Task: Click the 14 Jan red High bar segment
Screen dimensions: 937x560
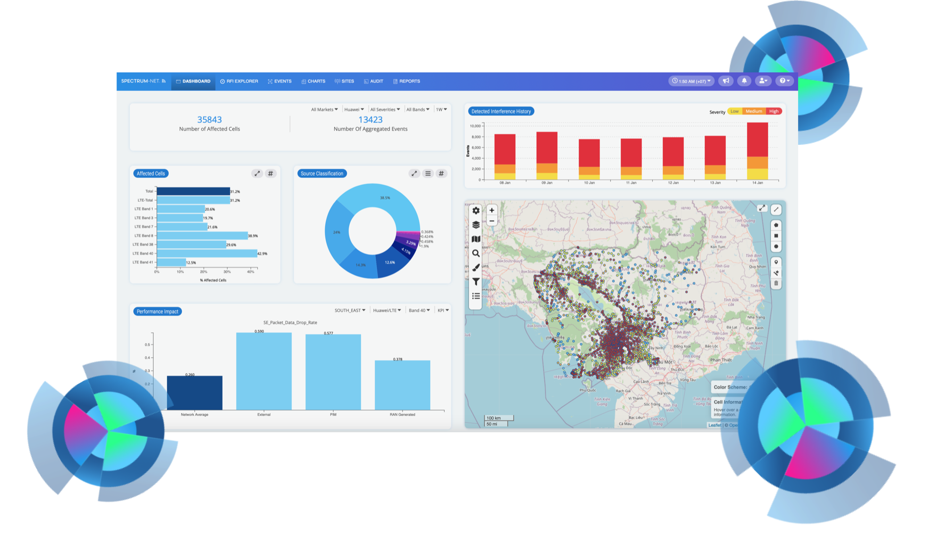Action: [x=757, y=139]
